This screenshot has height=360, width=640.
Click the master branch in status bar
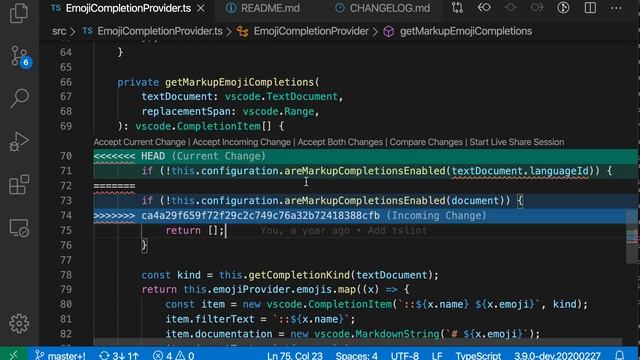tap(60, 355)
